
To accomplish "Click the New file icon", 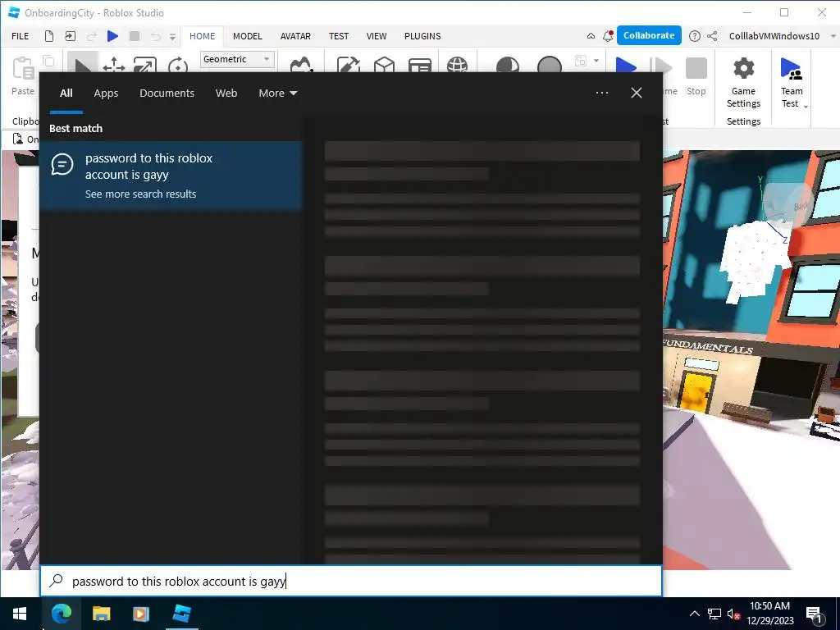I will 48,36.
